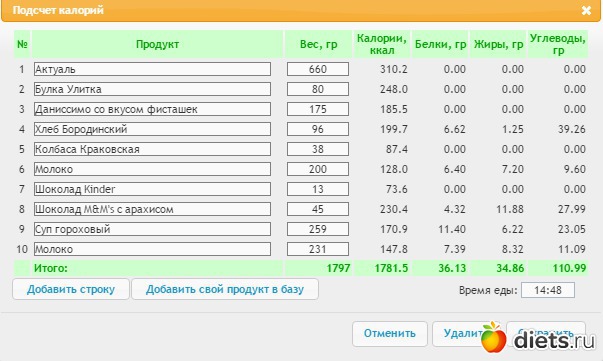603x361 pixels.
Task: Click the diets.ru apple logo
Action: [493, 337]
